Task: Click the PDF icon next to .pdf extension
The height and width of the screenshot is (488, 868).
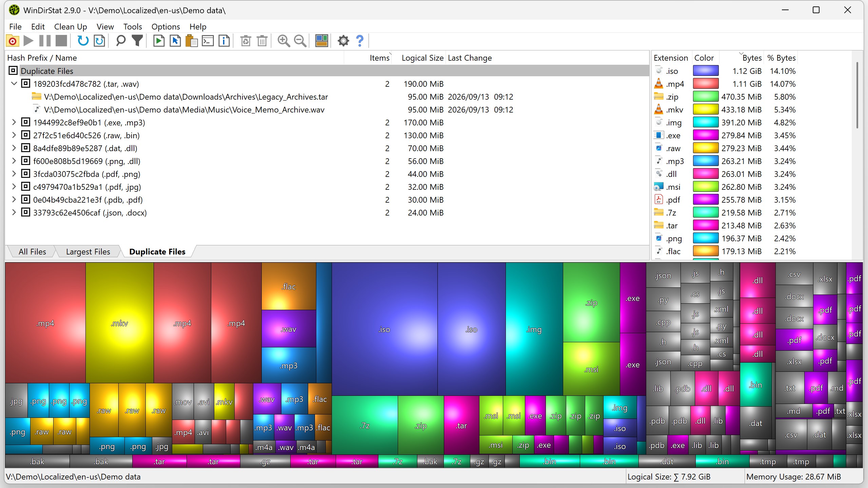Action: (658, 200)
